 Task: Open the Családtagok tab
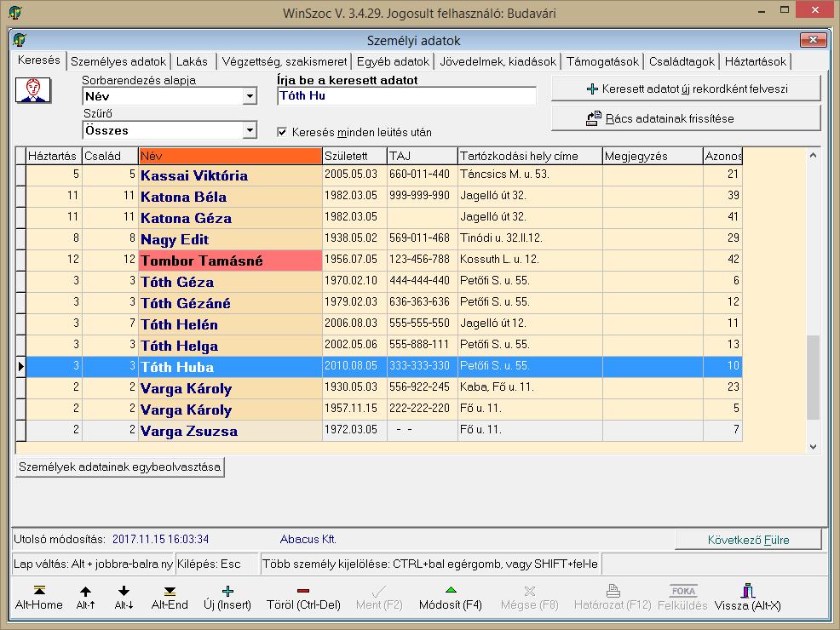(682, 61)
